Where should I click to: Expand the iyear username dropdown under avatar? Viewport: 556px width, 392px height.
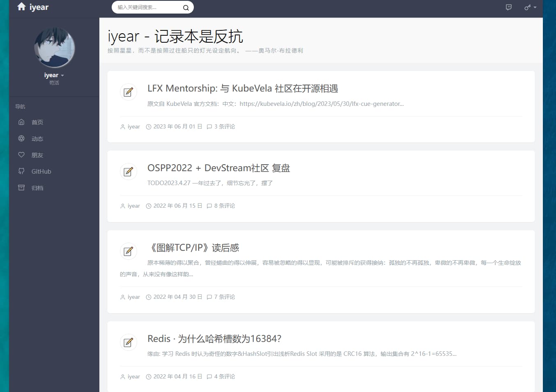coord(54,75)
